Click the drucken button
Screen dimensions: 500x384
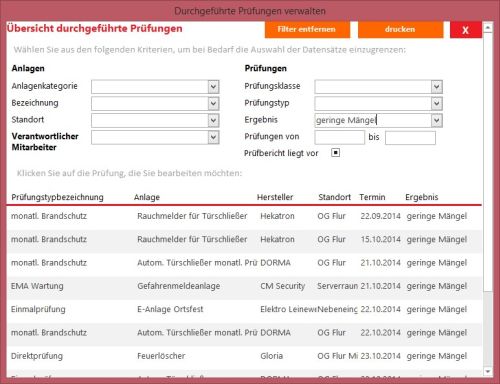[x=401, y=29]
